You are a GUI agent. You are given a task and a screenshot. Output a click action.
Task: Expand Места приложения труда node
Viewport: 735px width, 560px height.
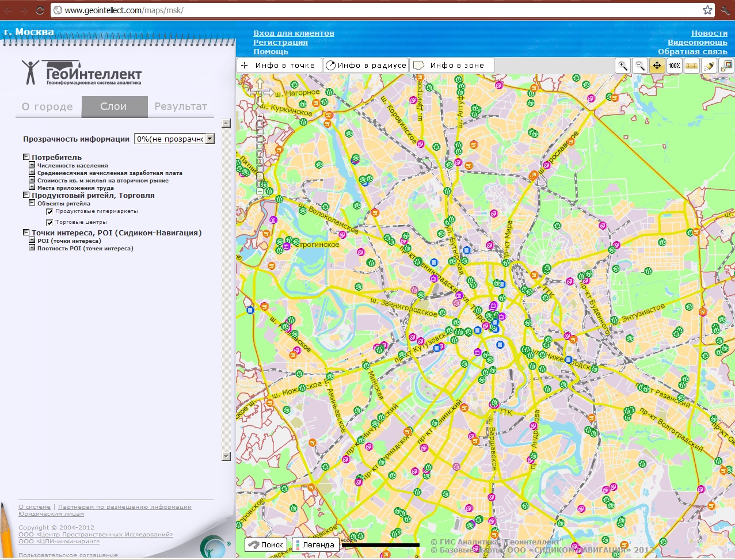click(x=32, y=187)
